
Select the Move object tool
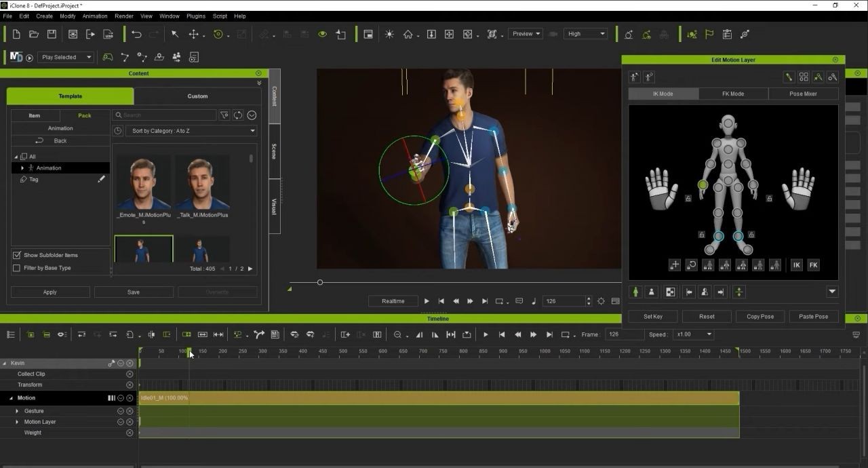point(194,34)
